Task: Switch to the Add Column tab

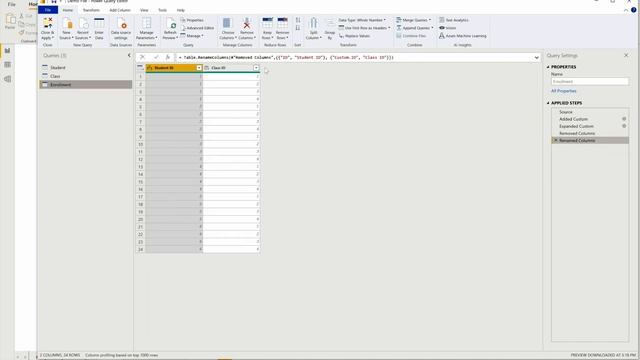Action: pos(120,10)
